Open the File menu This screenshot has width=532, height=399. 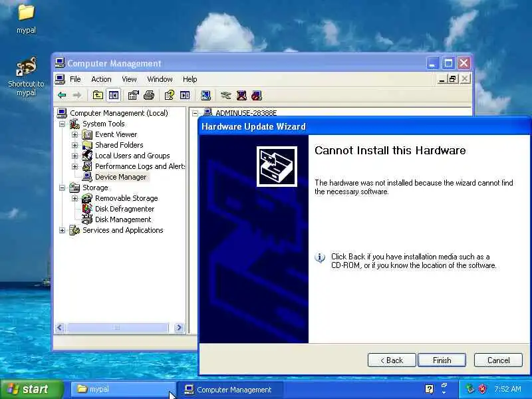[x=75, y=79]
